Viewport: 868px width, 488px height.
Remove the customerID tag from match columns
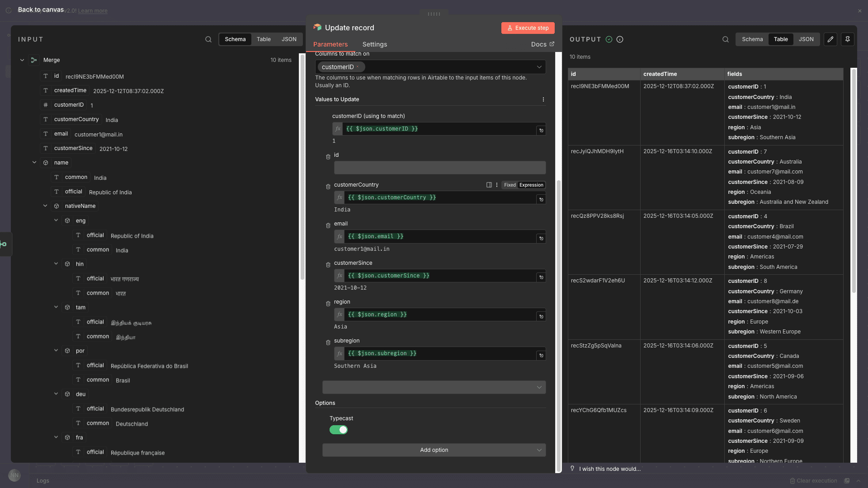tap(358, 67)
